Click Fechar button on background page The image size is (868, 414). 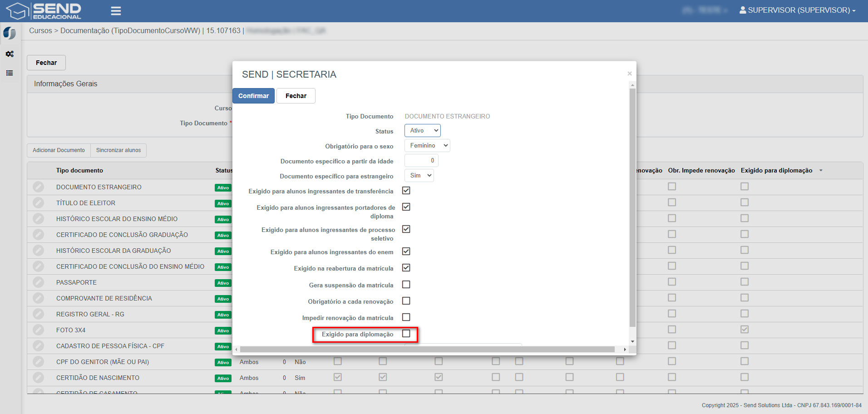pyautogui.click(x=46, y=63)
